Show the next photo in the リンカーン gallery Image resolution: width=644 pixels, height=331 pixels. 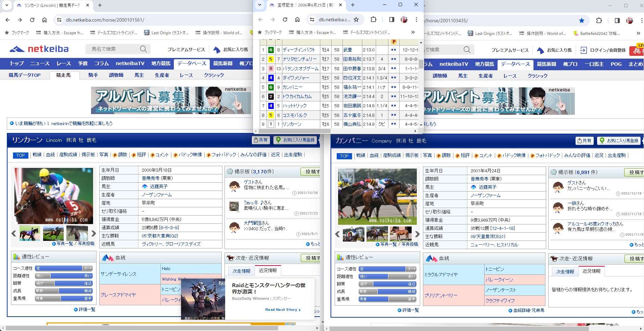tap(93, 233)
